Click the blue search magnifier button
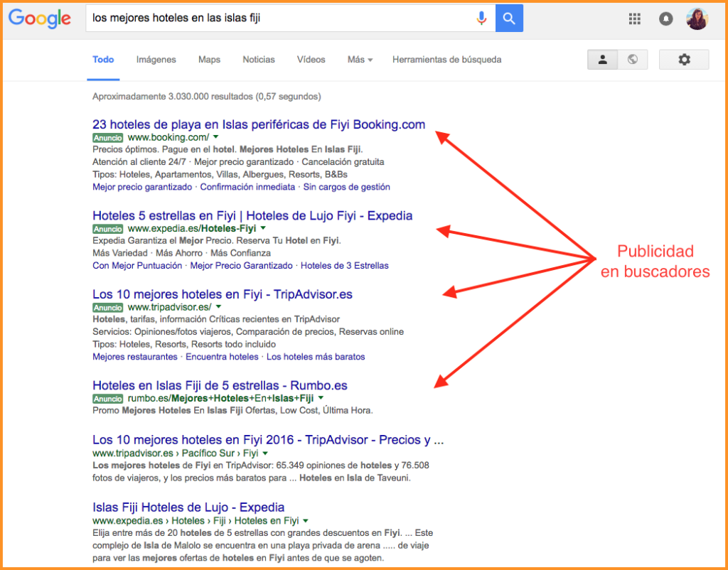 (509, 18)
